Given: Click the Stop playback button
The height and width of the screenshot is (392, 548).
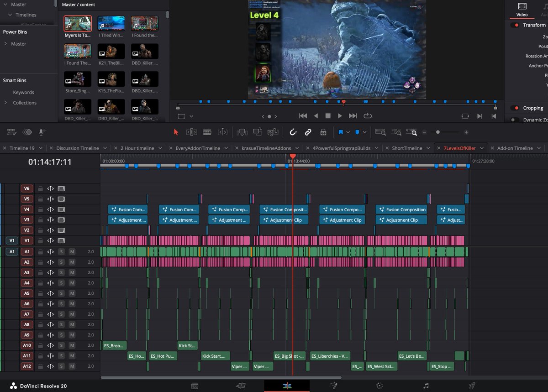Looking at the screenshot, I should 327,116.
